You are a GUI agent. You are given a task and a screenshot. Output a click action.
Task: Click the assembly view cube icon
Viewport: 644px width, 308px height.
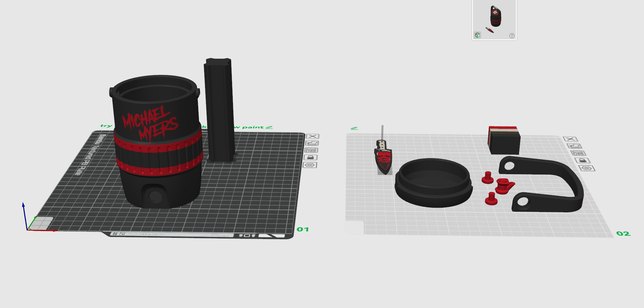(x=477, y=35)
